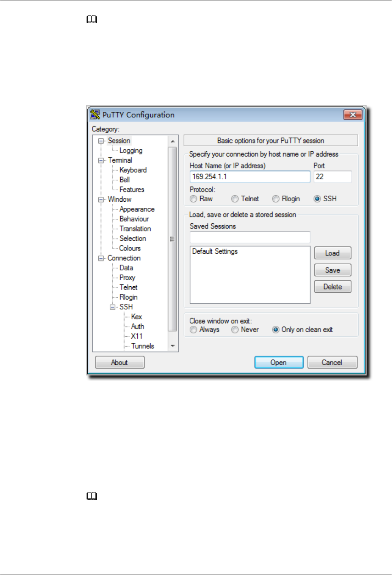Click the note book icon above dialog

[x=92, y=20]
